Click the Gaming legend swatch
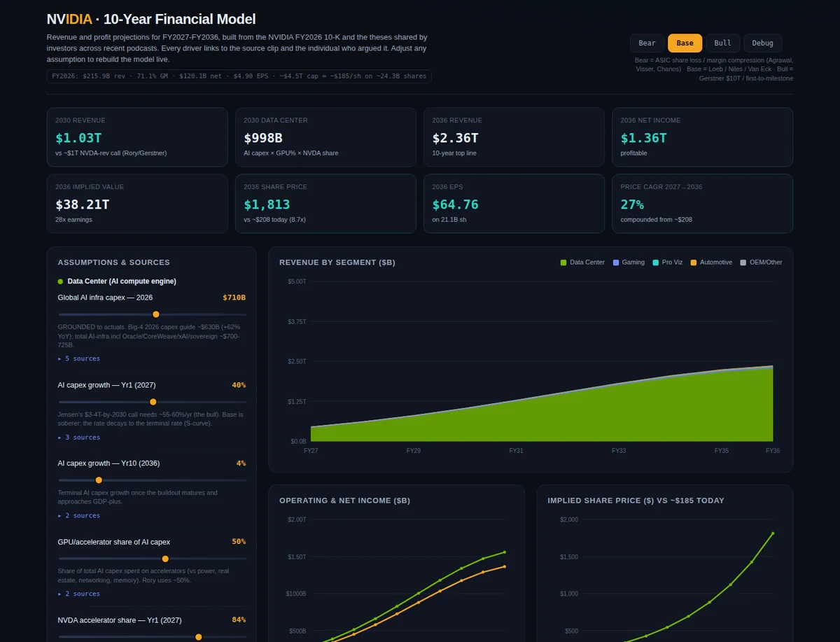 point(616,263)
